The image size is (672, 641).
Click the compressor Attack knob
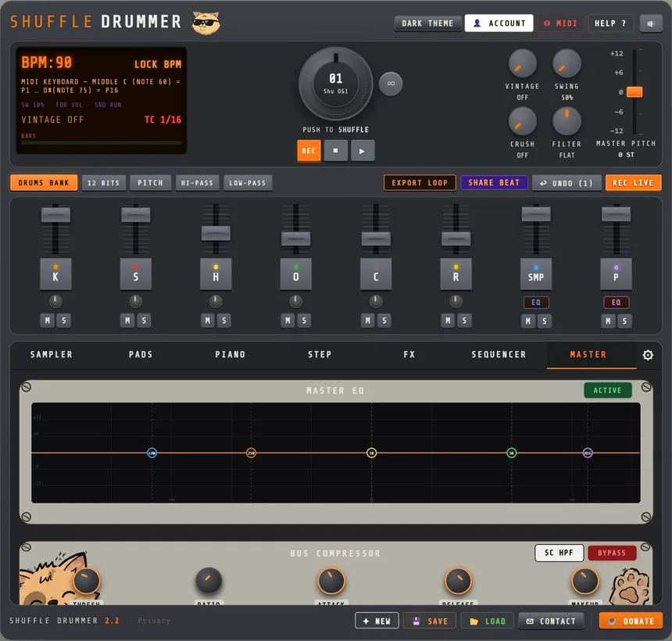[x=331, y=581]
